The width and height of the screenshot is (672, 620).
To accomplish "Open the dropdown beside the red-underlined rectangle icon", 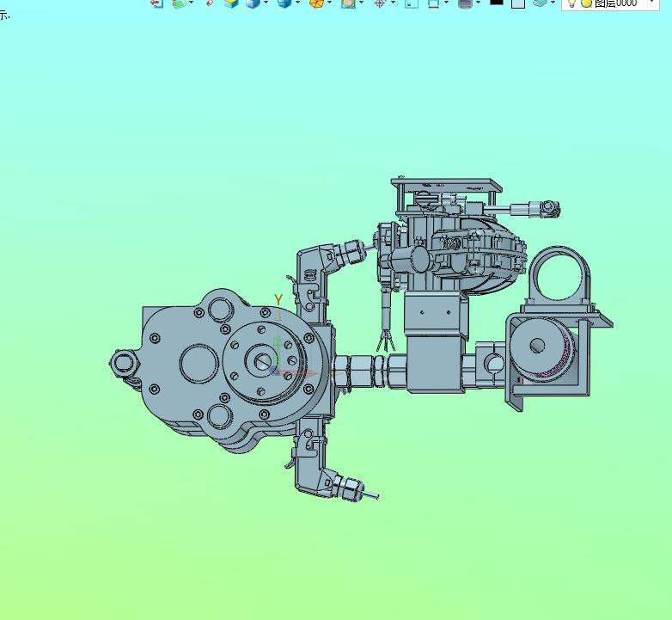I will (x=447, y=3).
